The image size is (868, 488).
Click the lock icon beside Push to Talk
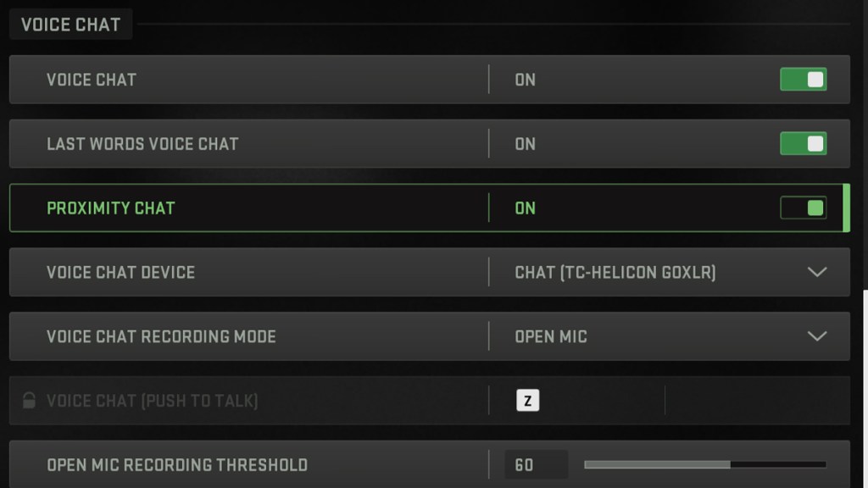point(29,401)
